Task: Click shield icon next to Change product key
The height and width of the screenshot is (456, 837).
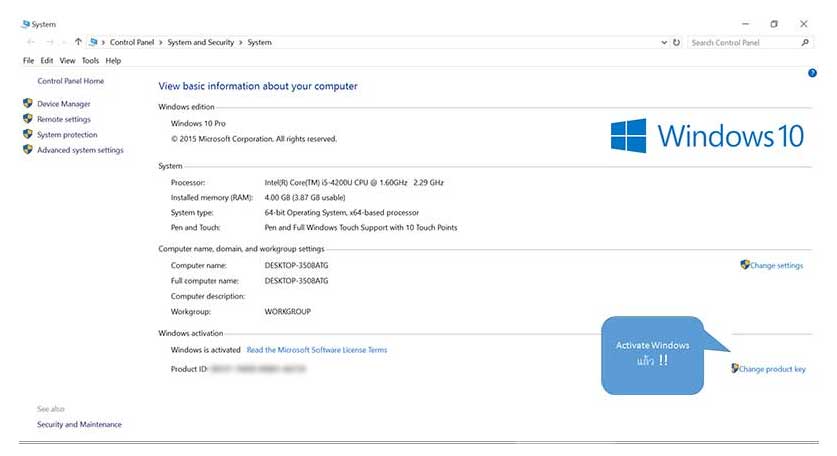Action: click(x=735, y=368)
